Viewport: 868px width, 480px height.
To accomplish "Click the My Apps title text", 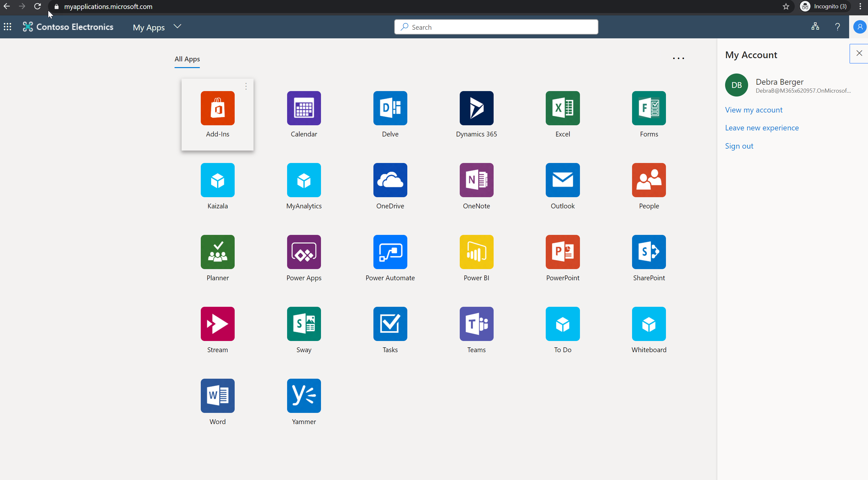I will 149,27.
